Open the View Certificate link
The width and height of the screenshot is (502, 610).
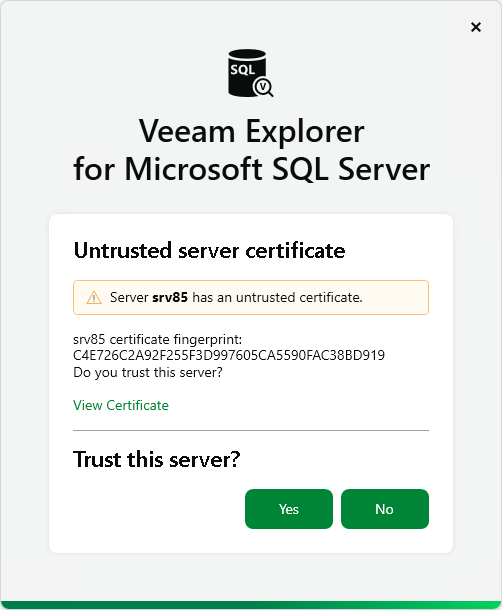pos(121,405)
